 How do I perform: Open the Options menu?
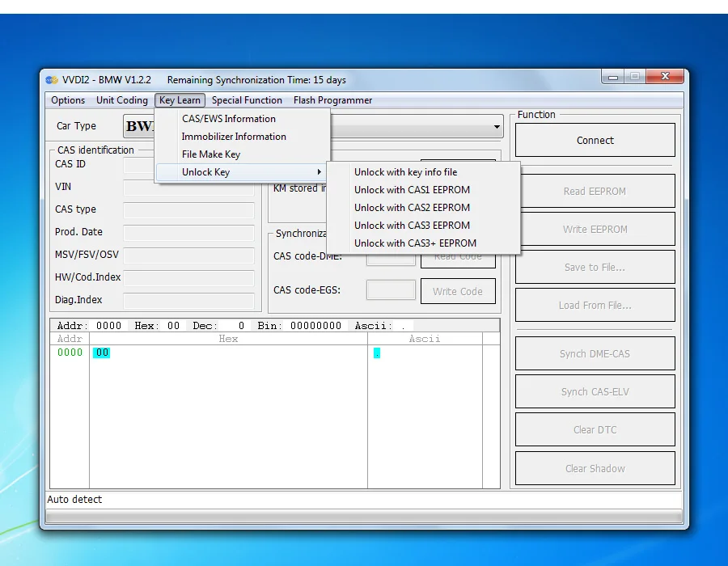coord(68,100)
